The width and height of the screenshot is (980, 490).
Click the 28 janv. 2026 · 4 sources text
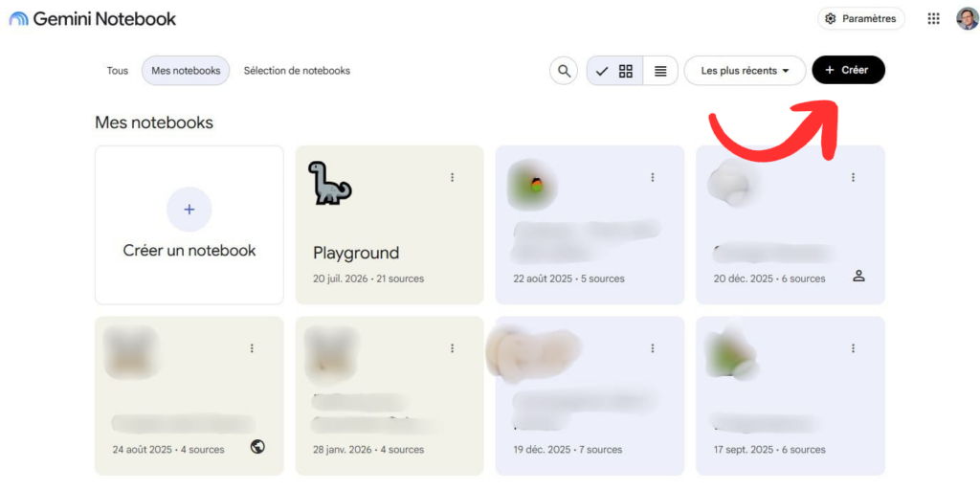[368, 450]
